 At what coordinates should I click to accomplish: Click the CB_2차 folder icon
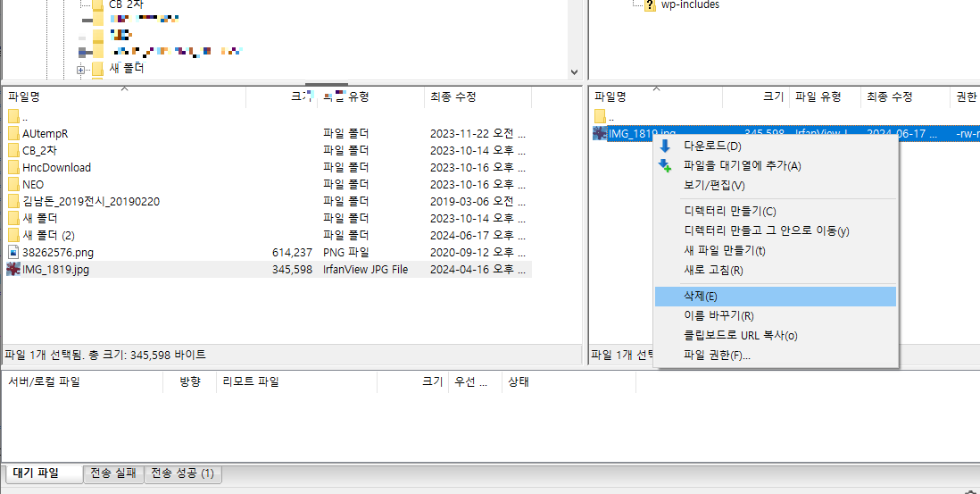pos(14,150)
